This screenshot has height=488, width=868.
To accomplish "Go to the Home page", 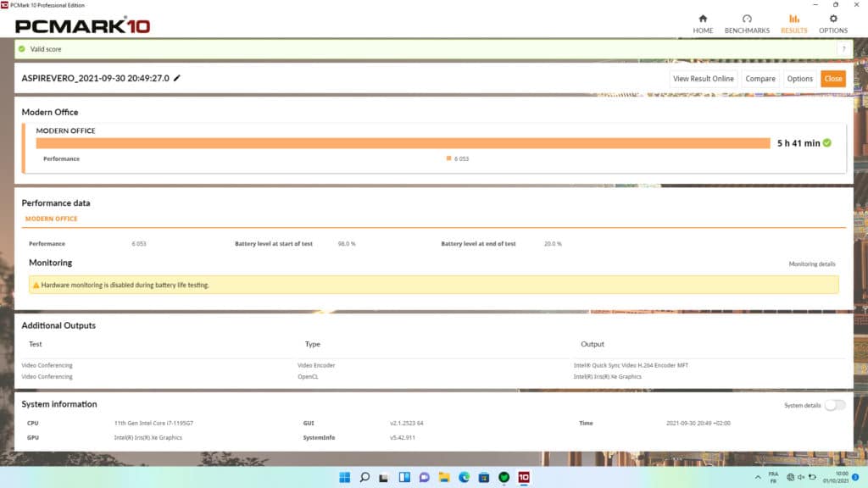I will [x=703, y=25].
